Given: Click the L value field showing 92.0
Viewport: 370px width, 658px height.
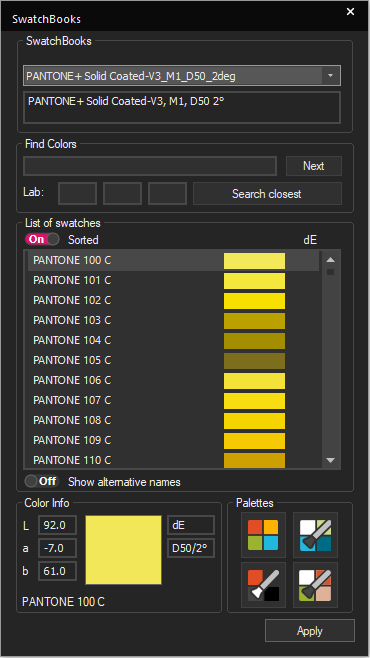Looking at the screenshot, I should (57, 525).
